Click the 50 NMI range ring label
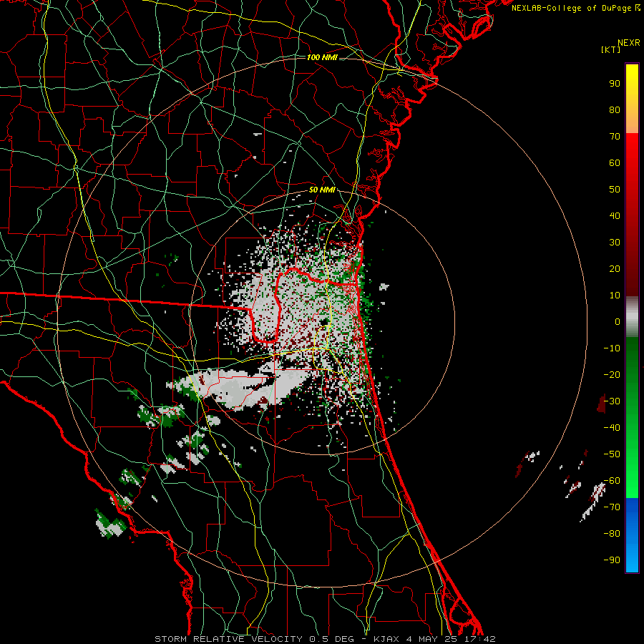 click(322, 190)
